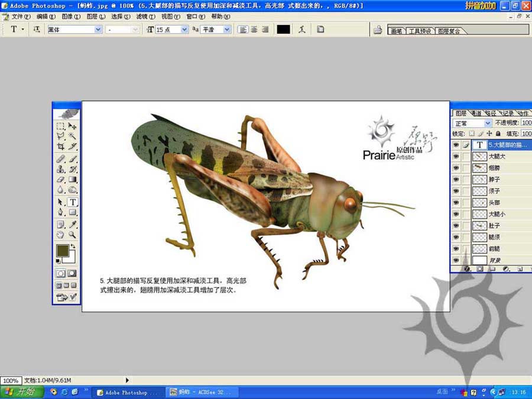Open status bar info arrow menu

coord(127,380)
